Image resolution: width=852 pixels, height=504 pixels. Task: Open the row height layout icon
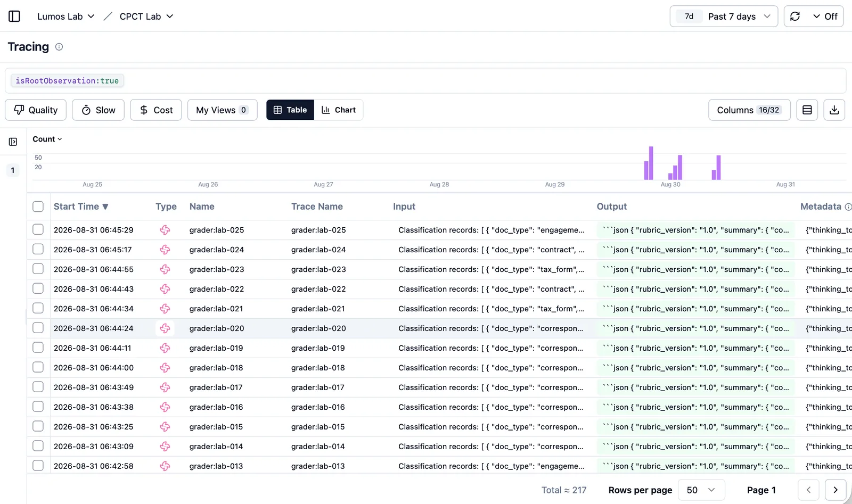coord(807,110)
